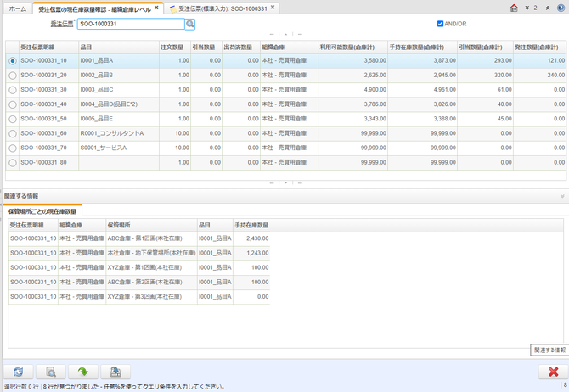Select the 受注伝票の現在庫数量確認 - 組織倉庫レベル tab

coord(95,9)
